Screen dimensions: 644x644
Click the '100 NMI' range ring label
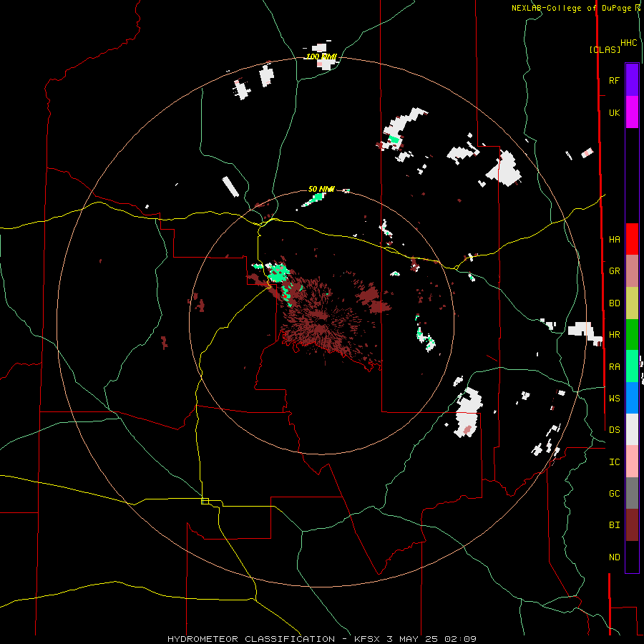point(321,57)
